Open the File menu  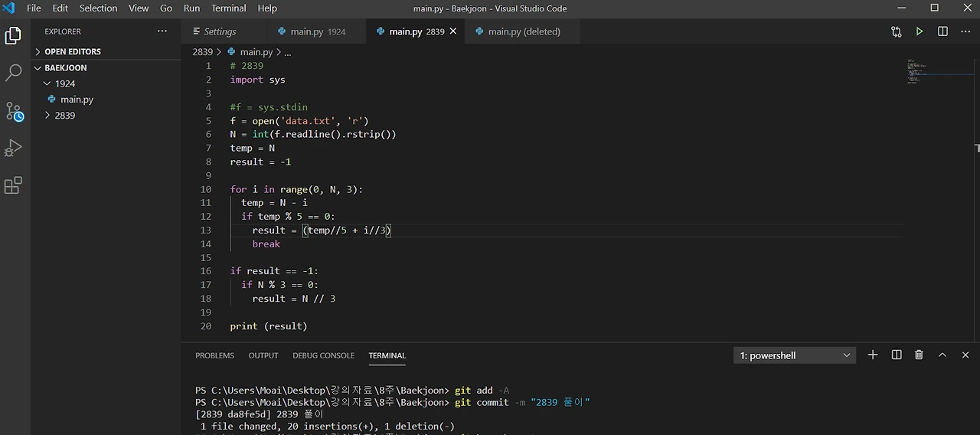pos(34,8)
